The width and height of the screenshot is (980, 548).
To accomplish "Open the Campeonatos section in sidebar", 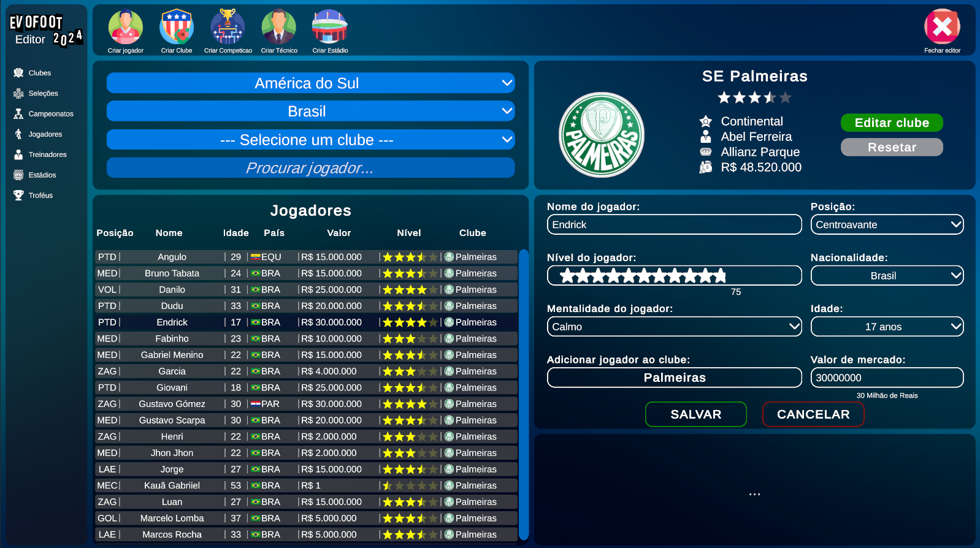I will pos(51,114).
